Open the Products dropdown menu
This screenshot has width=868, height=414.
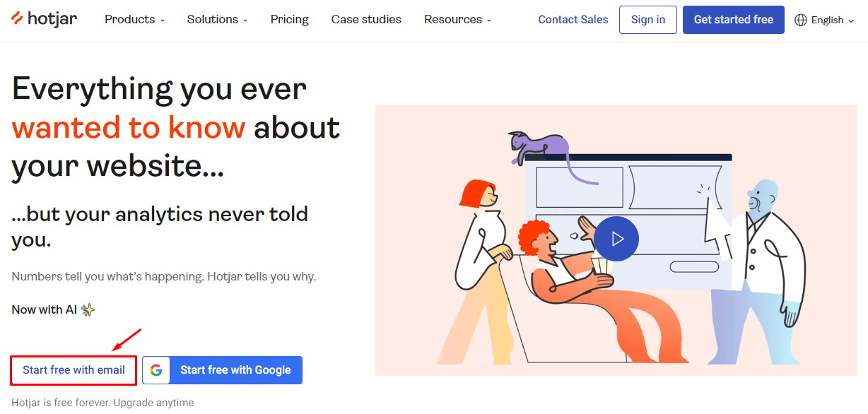coord(134,20)
